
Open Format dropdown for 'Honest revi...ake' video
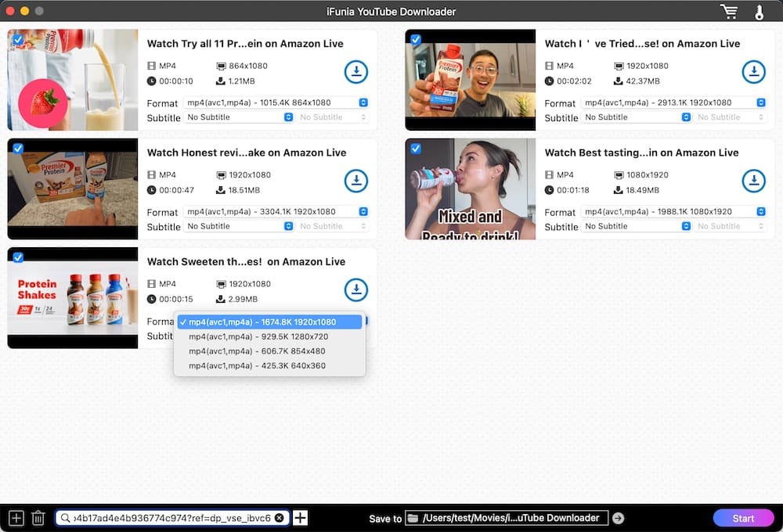pyautogui.click(x=277, y=211)
